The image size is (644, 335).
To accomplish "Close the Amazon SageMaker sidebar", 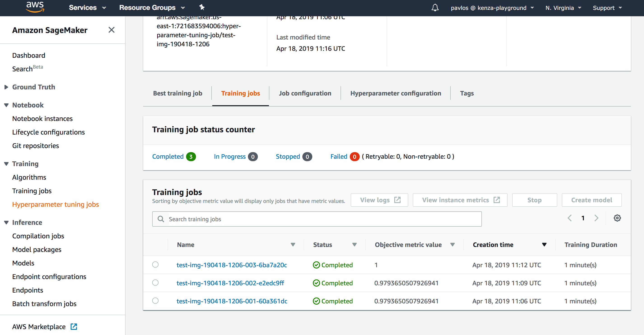I will tap(112, 30).
